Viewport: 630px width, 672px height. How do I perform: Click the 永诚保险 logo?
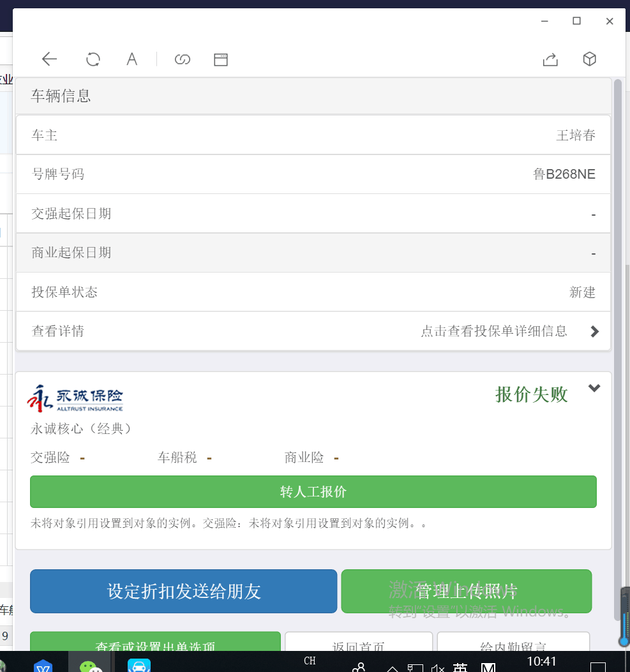[75, 399]
